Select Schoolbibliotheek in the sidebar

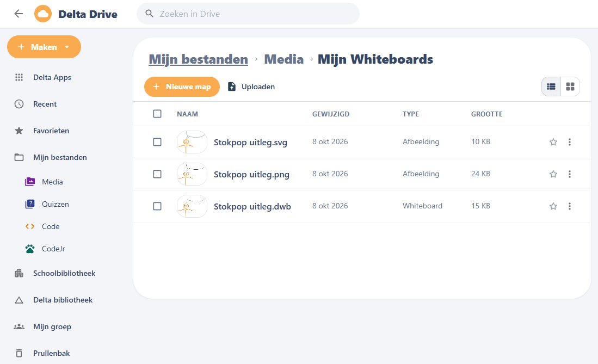click(x=64, y=273)
